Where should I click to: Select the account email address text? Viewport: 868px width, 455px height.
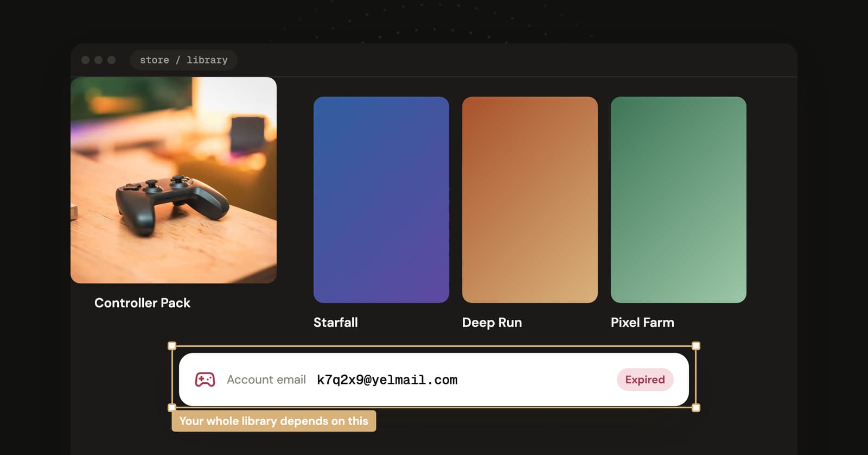pyautogui.click(x=387, y=380)
